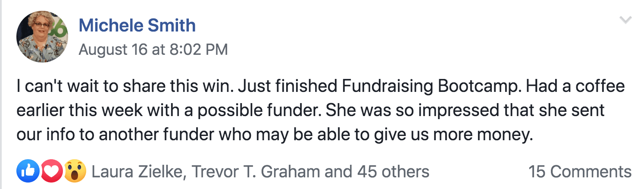Click the word "and" before 45 others
Viewport: 644px width, 189px height.
pos(338,172)
